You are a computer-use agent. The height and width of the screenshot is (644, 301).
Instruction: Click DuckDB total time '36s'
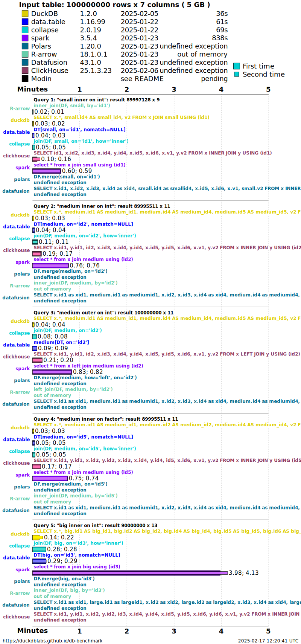point(222,14)
